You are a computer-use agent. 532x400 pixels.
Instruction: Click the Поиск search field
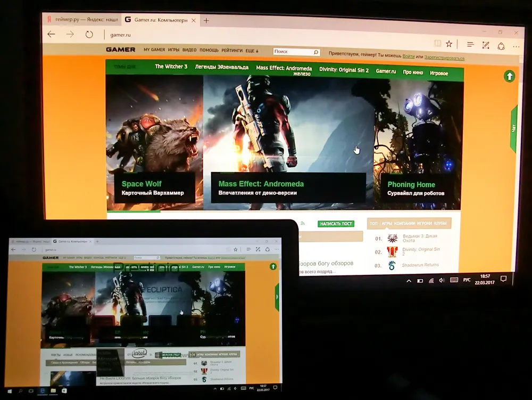(293, 52)
